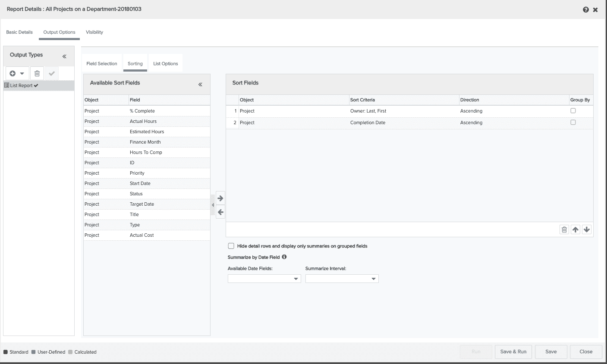Open help with question mark icon

[x=585, y=9]
